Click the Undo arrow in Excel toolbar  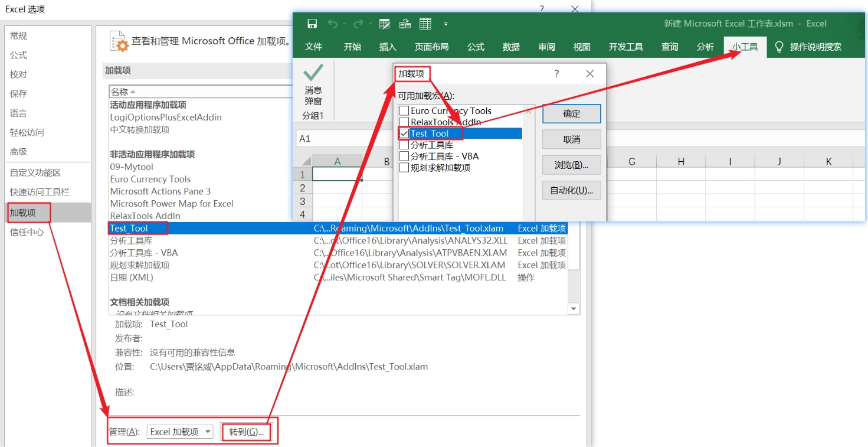[x=333, y=24]
